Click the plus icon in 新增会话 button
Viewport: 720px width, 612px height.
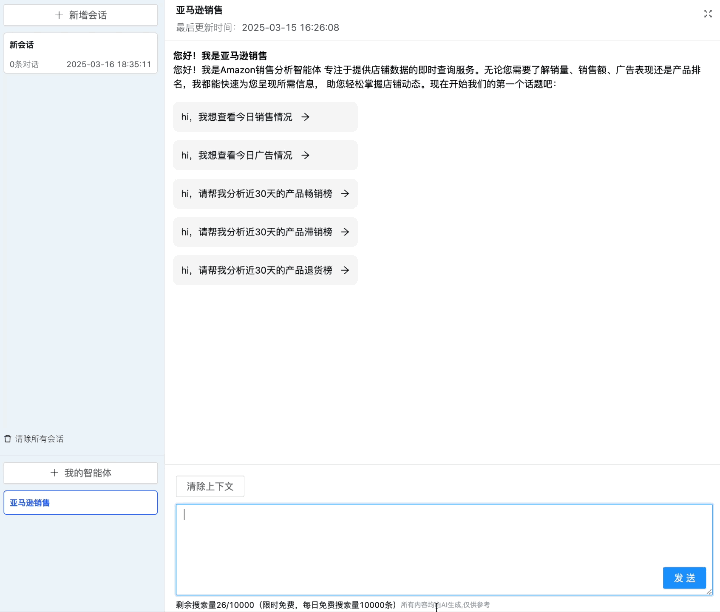(59, 15)
